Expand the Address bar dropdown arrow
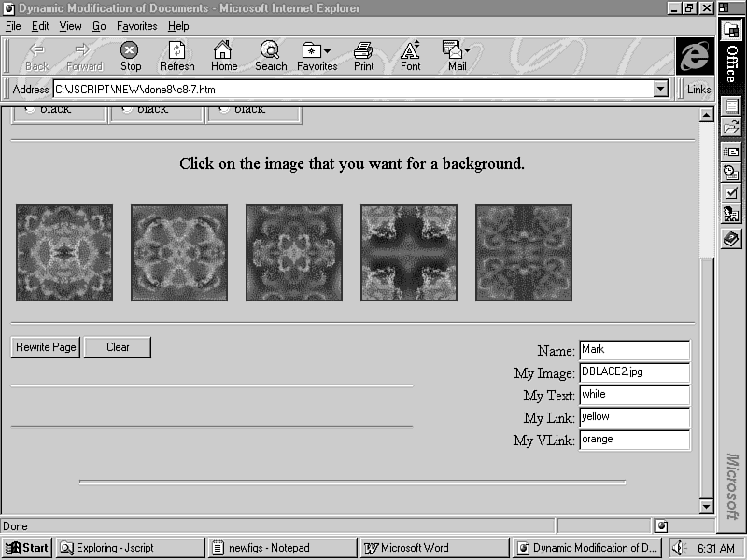Viewport: 747px width, 560px height. point(661,89)
